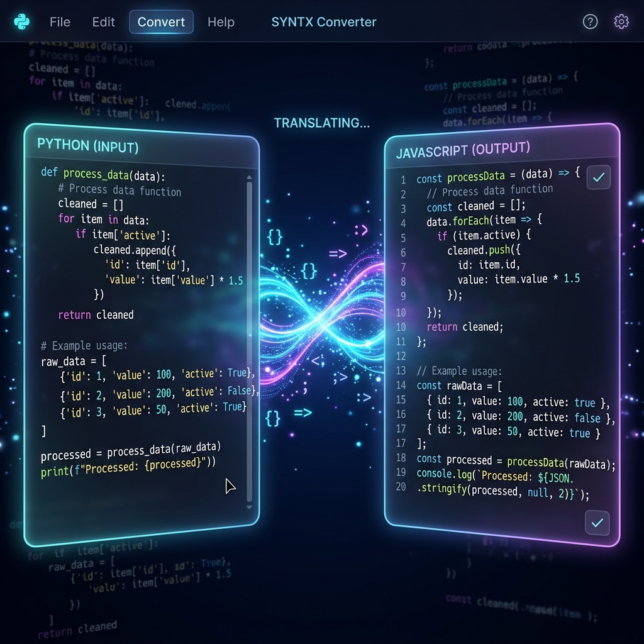Open the File menu
This screenshot has height=644, width=644.
pos(60,21)
